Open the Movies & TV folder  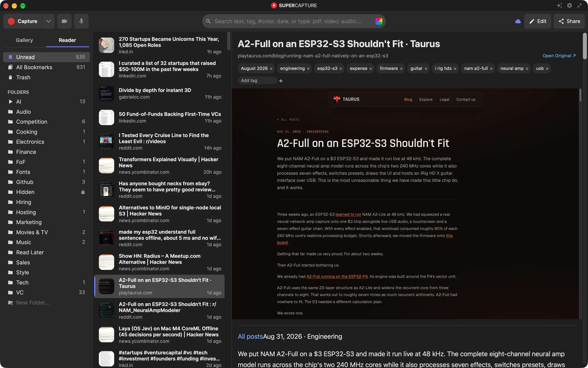pos(46,232)
